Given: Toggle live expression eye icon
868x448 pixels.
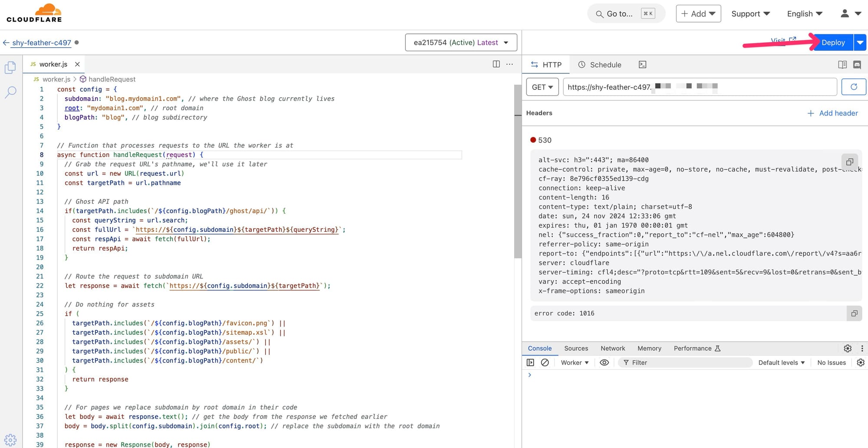Looking at the screenshot, I should 604,362.
